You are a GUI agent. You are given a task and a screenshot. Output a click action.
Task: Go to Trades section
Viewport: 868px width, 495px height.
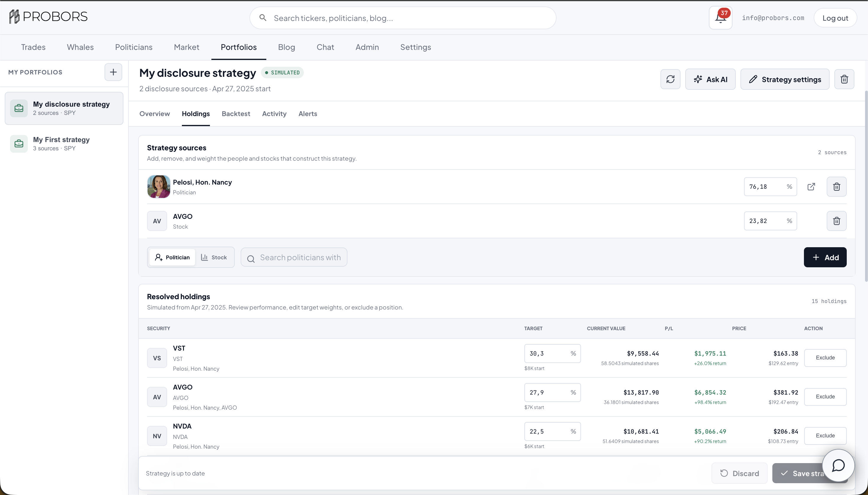(33, 47)
